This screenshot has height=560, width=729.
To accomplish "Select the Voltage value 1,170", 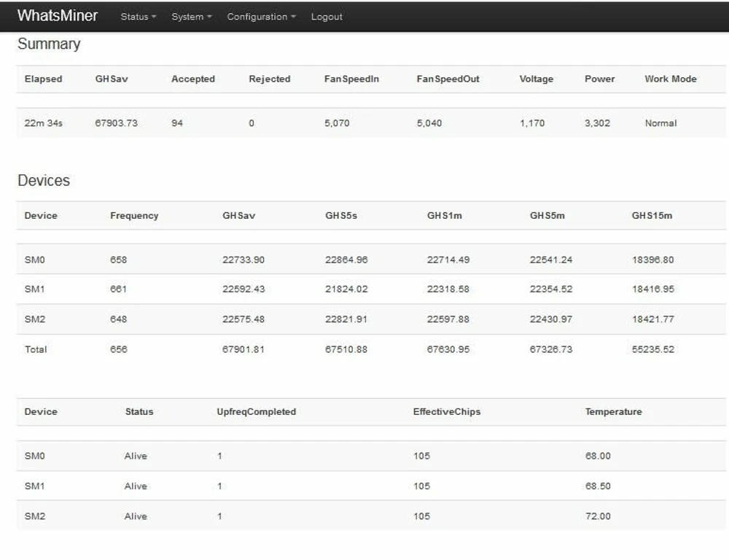I will (532, 123).
